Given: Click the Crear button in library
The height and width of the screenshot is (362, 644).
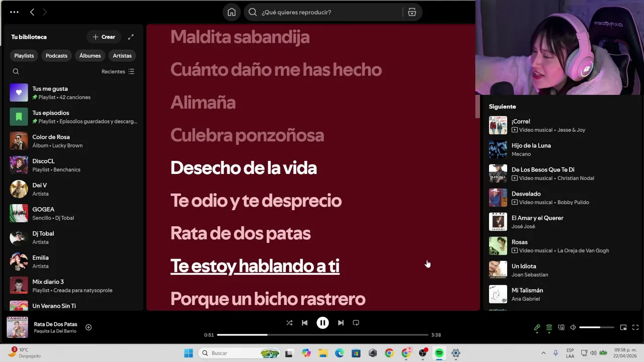Looking at the screenshot, I should tap(104, 37).
